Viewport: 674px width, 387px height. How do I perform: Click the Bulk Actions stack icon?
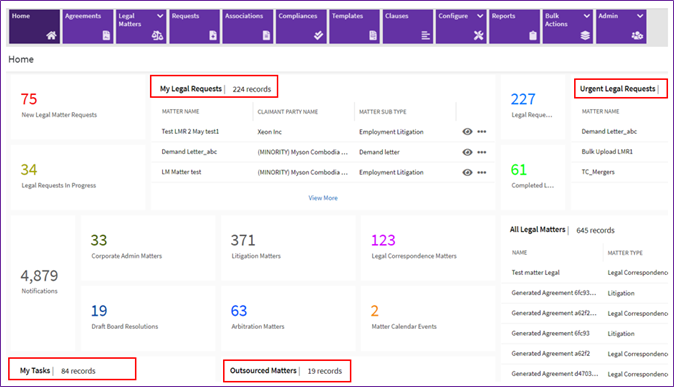pos(585,35)
